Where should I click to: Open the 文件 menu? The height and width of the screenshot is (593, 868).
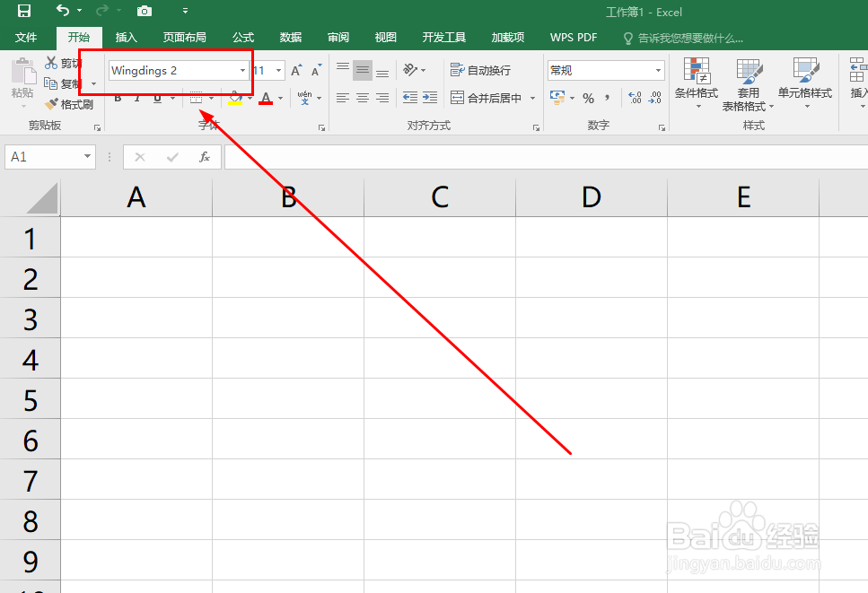coord(26,37)
